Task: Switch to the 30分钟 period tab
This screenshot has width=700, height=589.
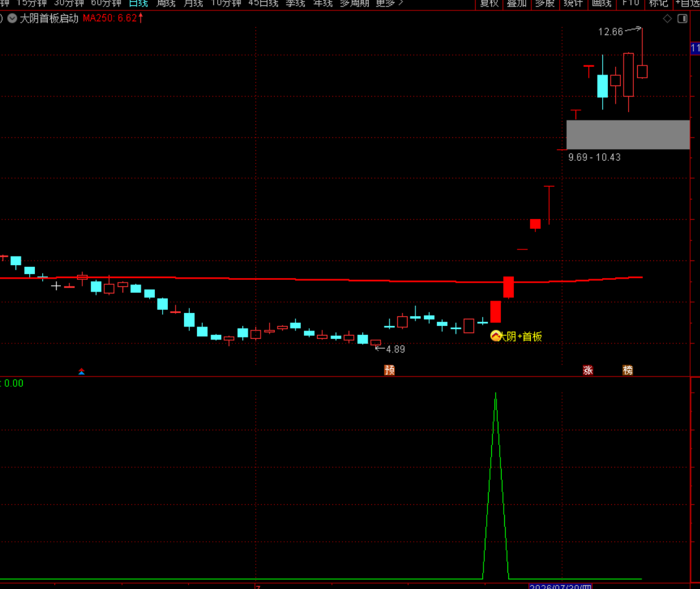Action: pos(69,4)
